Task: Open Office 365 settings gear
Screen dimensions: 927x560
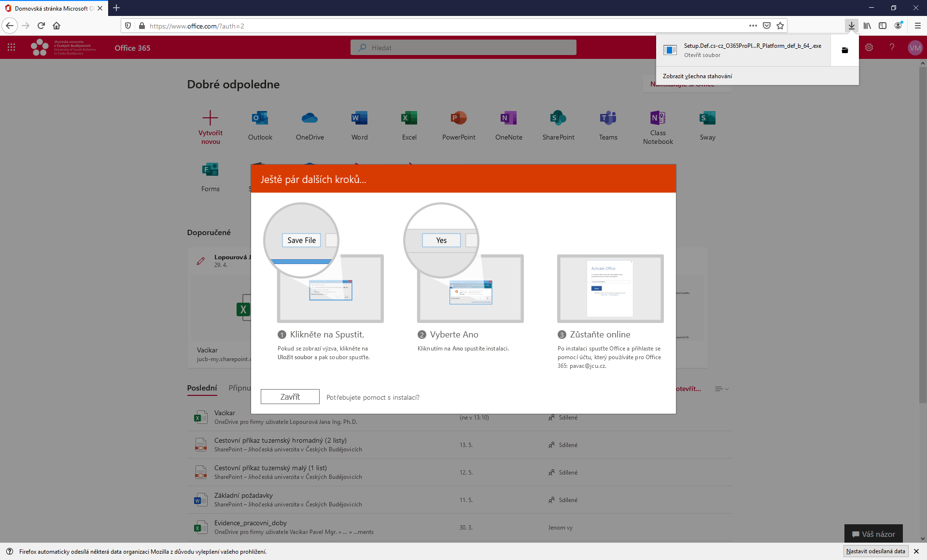Action: (x=869, y=47)
